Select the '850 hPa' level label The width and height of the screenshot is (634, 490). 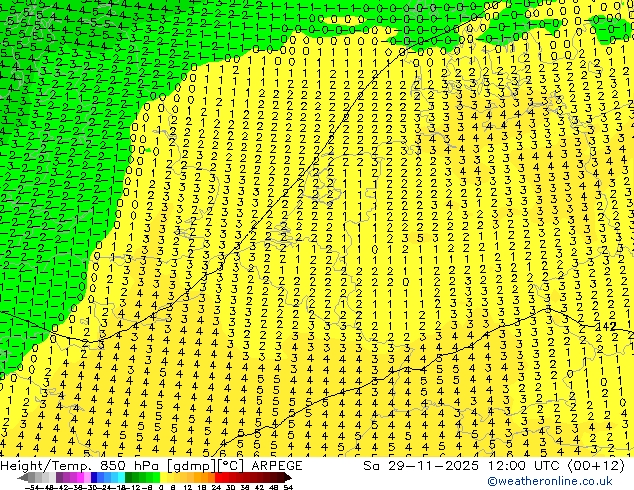click(x=130, y=465)
